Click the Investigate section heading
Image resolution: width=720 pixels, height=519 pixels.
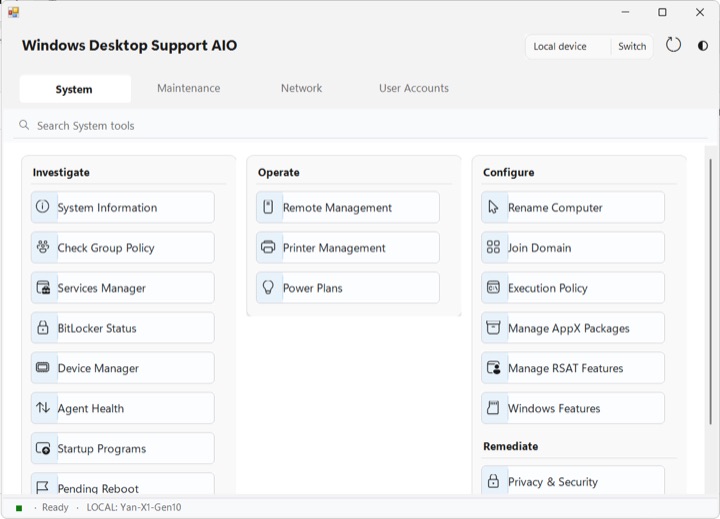pos(61,172)
